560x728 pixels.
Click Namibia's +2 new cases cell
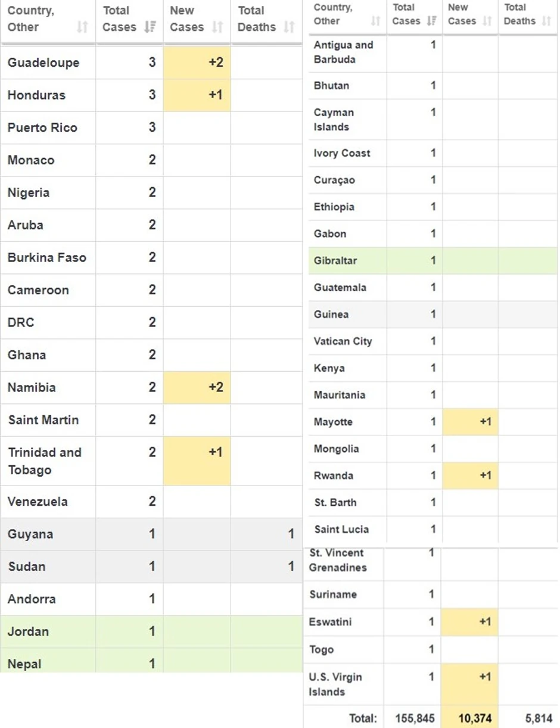click(197, 388)
